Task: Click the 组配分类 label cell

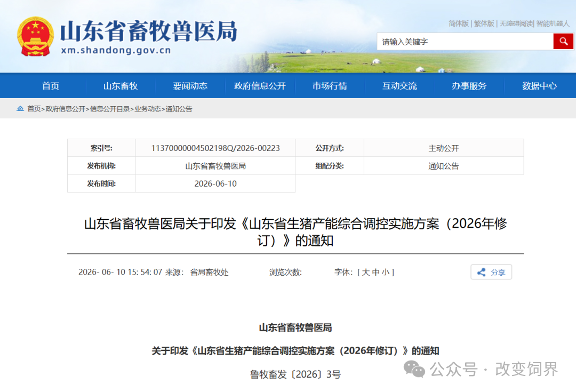Action: (x=330, y=166)
